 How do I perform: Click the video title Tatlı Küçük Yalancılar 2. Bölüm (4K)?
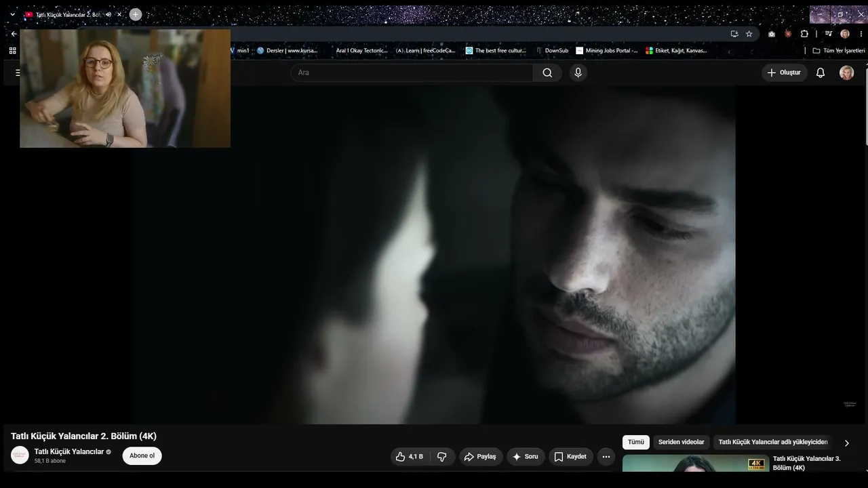point(83,436)
